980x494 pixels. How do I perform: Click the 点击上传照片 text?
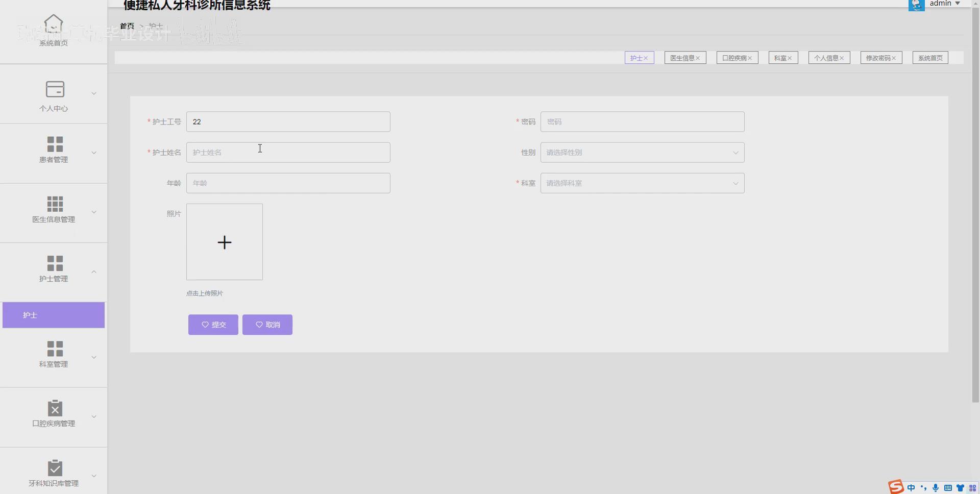click(x=204, y=293)
